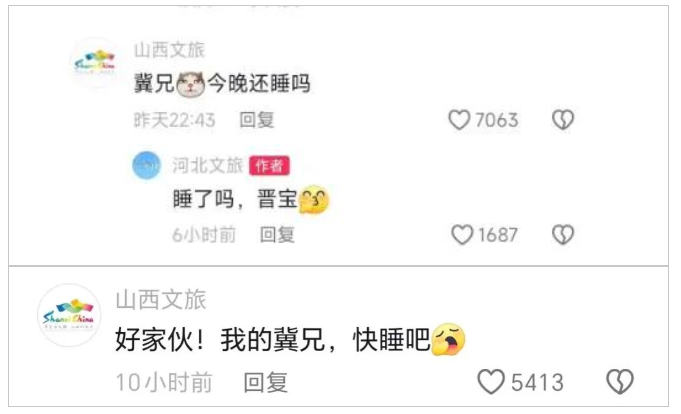The width and height of the screenshot is (681, 414).
Task: Open 河北文旅 blue avatar
Action: (x=146, y=165)
